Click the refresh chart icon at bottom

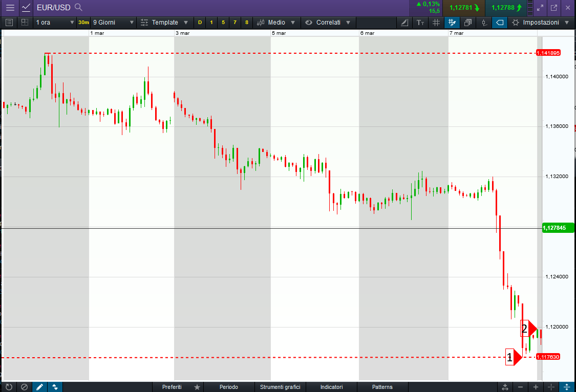pos(9,387)
